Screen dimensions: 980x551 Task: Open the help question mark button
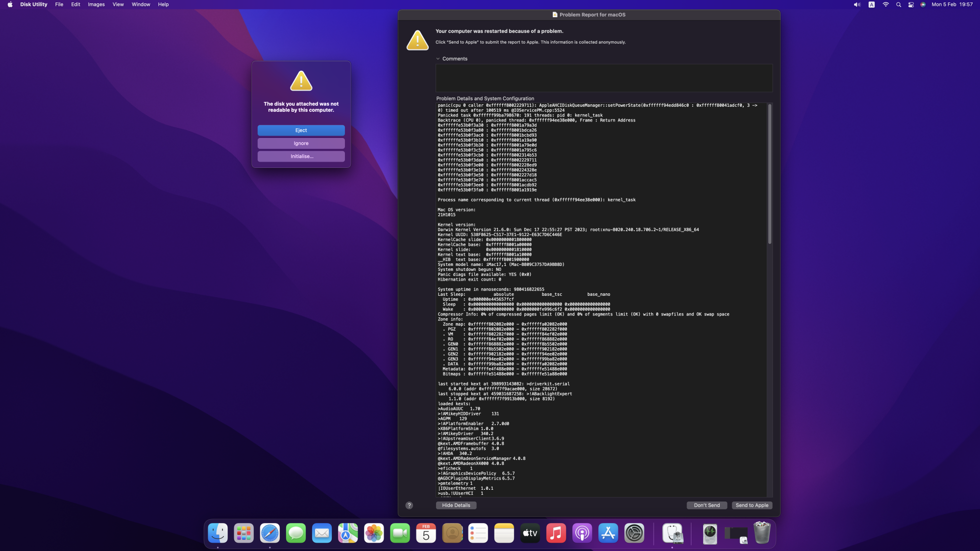pyautogui.click(x=409, y=505)
